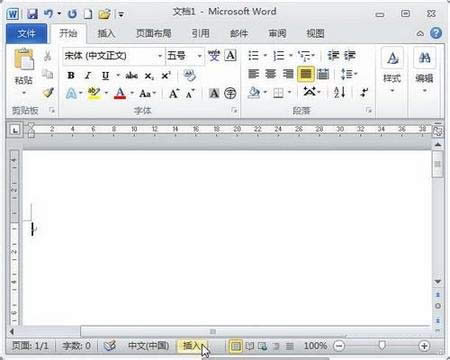Click the Save icon in quick access toolbar

coord(32,14)
